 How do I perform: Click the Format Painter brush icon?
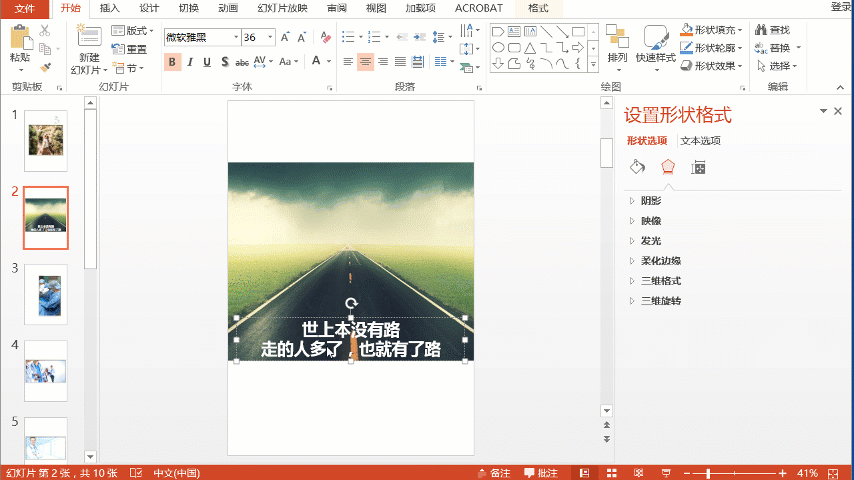46,68
